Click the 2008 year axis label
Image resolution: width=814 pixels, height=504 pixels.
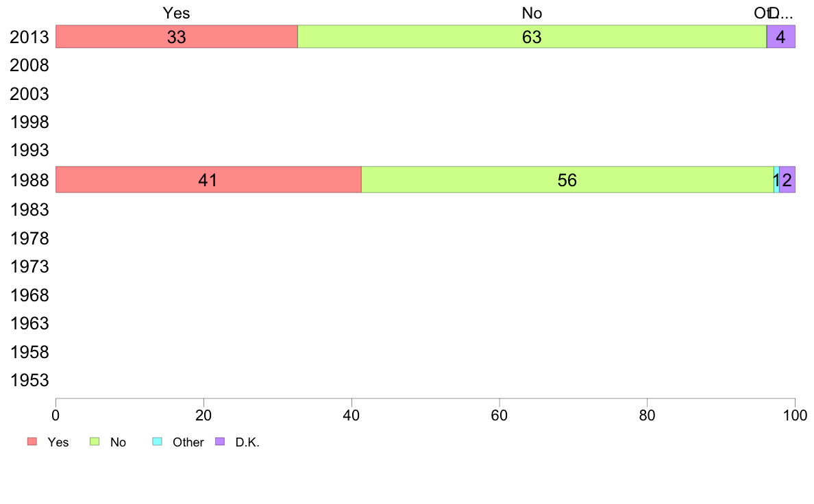[29, 66]
